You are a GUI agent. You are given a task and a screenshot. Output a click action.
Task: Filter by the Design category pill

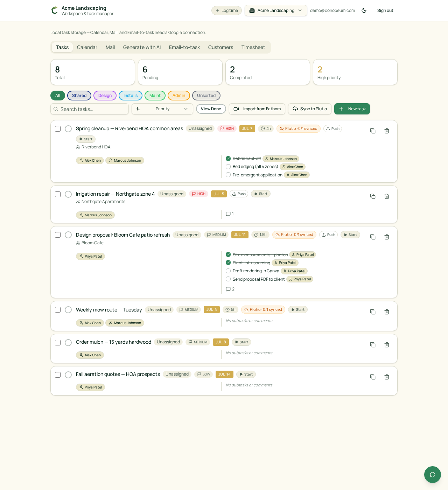105,96
